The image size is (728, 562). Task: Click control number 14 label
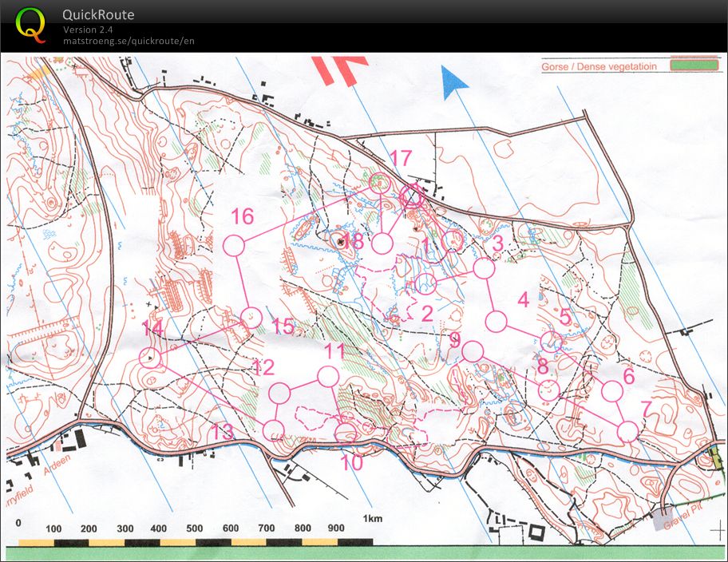[x=152, y=328]
